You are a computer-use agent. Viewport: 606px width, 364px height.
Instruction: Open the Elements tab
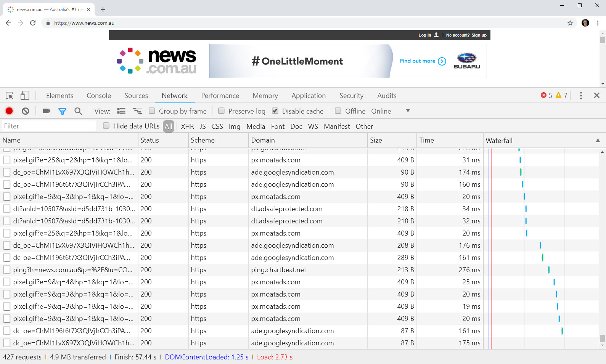59,96
